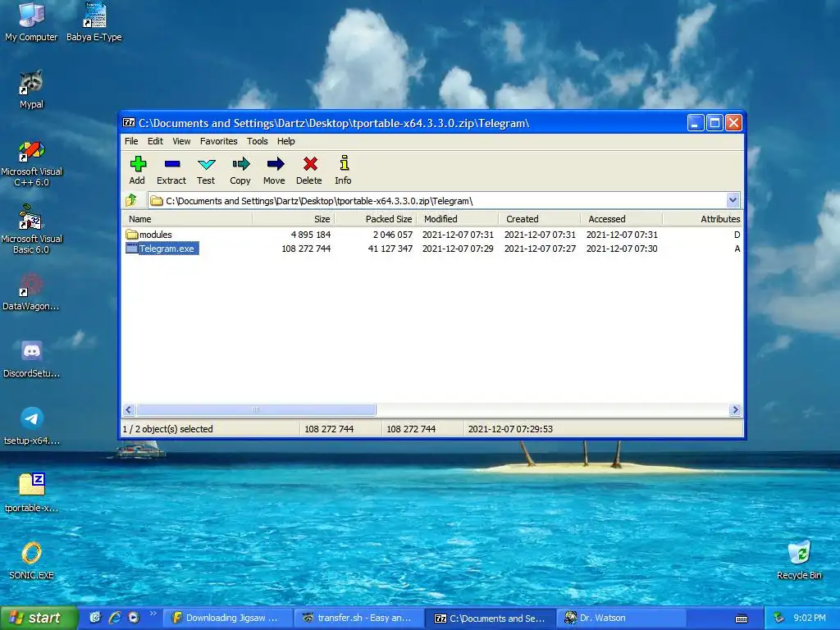Viewport: 840px width, 630px height.
Task: Click the scrollbar left arrow
Action: pyautogui.click(x=129, y=410)
